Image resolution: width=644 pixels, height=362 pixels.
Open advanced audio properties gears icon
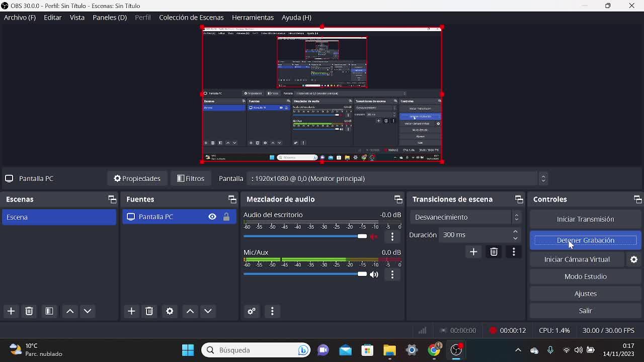(252, 311)
